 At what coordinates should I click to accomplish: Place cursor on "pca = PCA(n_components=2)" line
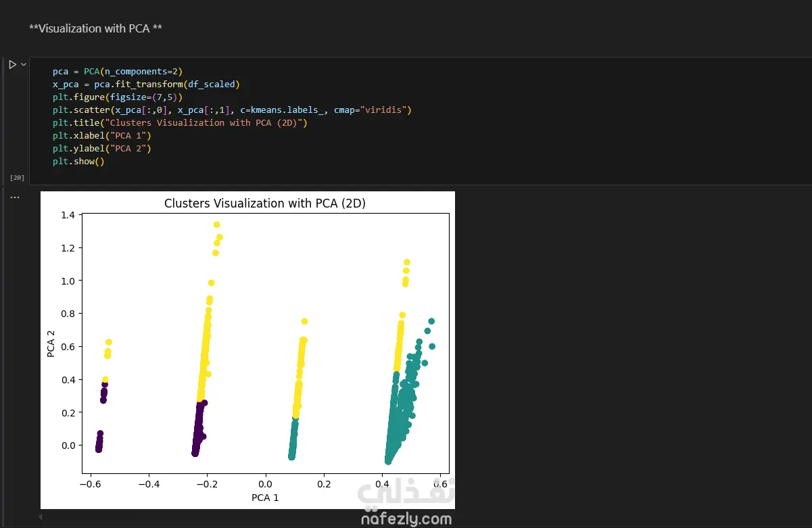pyautogui.click(x=118, y=71)
